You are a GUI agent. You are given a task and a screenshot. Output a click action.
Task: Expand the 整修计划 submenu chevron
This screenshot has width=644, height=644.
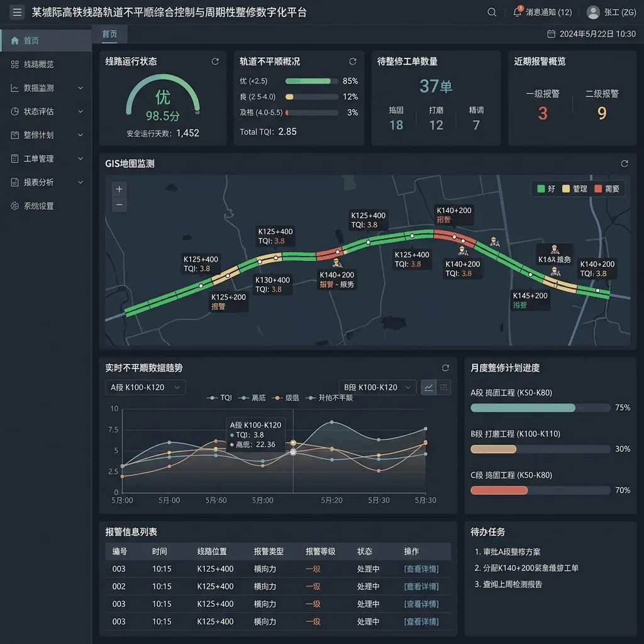click(80, 135)
